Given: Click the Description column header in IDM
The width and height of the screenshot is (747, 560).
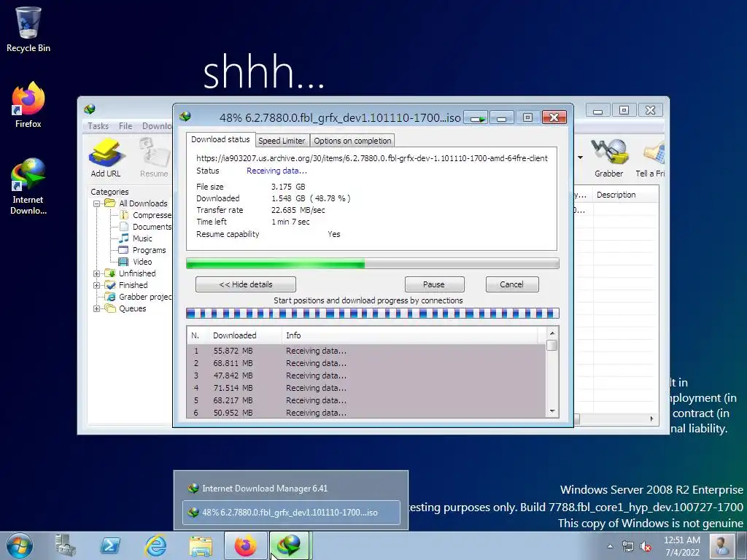Looking at the screenshot, I should coord(626,195).
